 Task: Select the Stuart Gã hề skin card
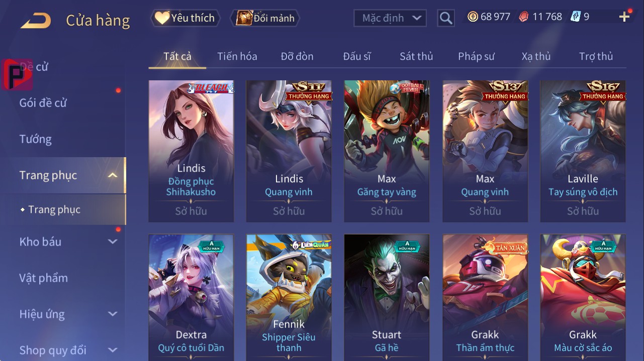(387, 297)
